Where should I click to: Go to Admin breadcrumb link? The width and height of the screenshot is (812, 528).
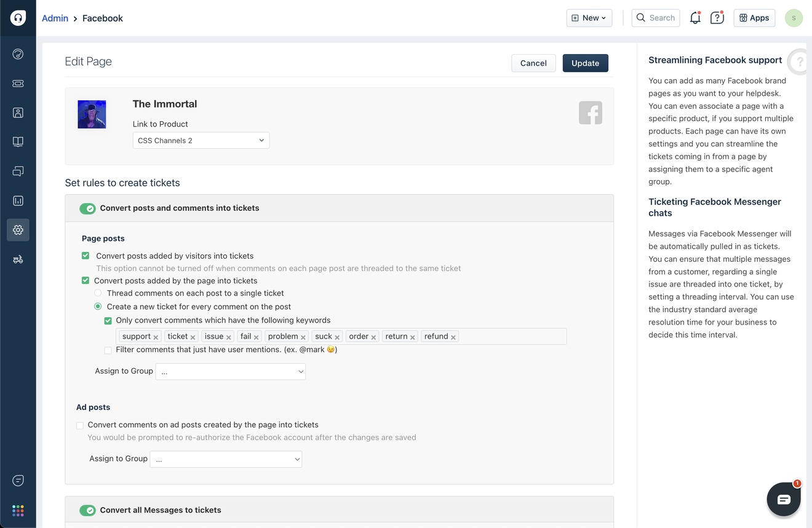55,18
